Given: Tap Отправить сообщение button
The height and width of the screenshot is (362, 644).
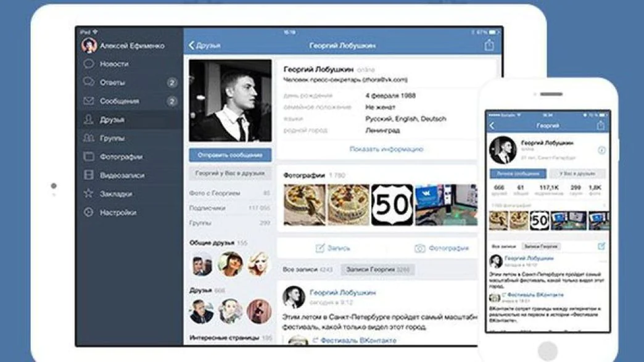Looking at the screenshot, I should (x=230, y=155).
